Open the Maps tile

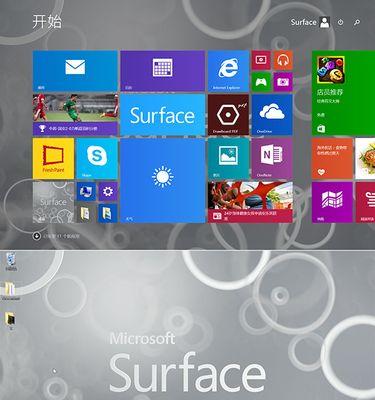click(x=332, y=202)
